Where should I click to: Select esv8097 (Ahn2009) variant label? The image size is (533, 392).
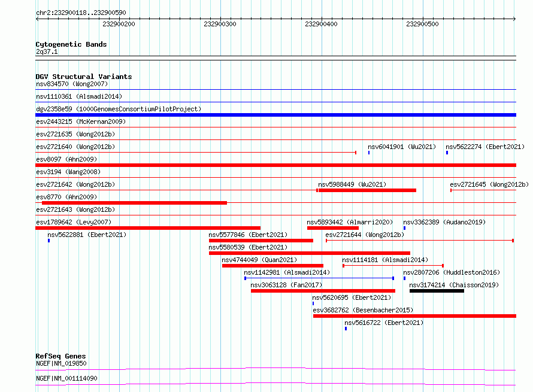tap(66, 159)
